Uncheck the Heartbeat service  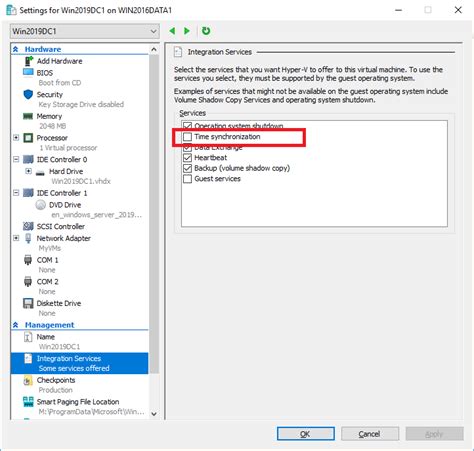click(x=188, y=158)
